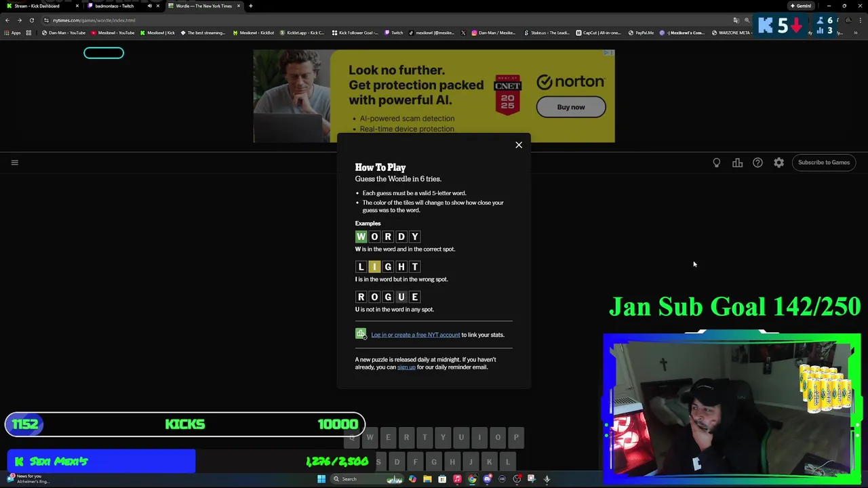The image size is (868, 488).
Task: Reload the Wordle page
Action: (31, 20)
